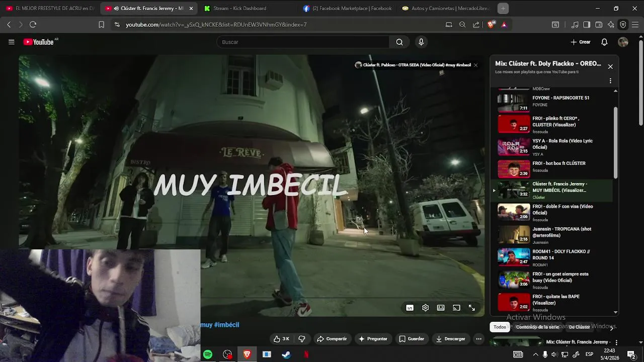Save the video with Guardar
Image resolution: width=644 pixels, height=362 pixels.
(x=411, y=339)
